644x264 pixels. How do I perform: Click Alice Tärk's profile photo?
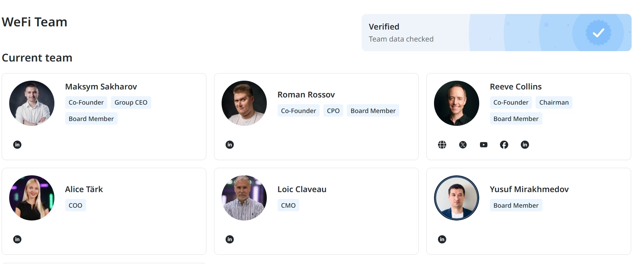point(32,198)
